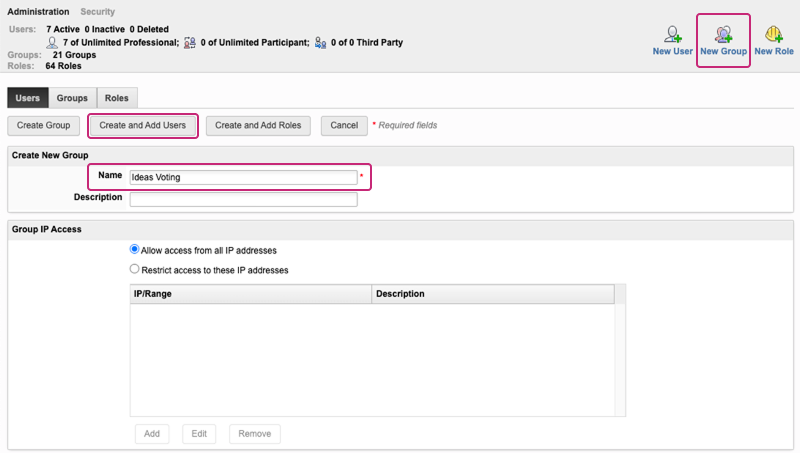Screen dimensions: 800x453
Task: Click Create and Add Users button
Action: (143, 125)
